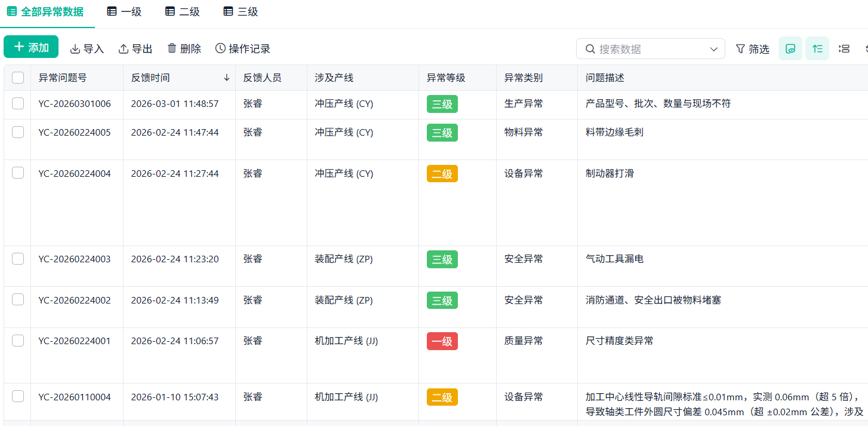The height and width of the screenshot is (426, 868).
Task: Click description 料带边缘毛刺
Action: (614, 133)
